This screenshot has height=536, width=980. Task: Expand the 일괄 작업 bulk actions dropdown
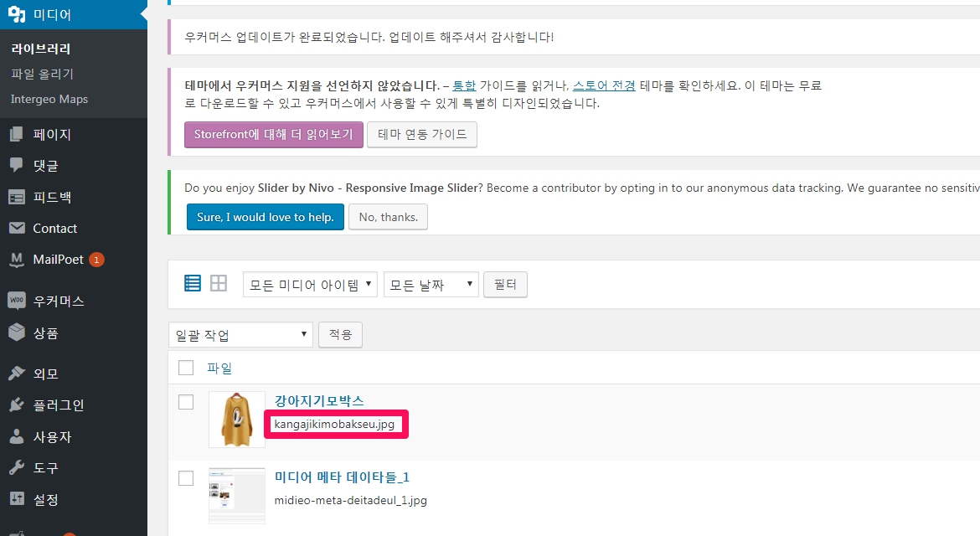(240, 335)
